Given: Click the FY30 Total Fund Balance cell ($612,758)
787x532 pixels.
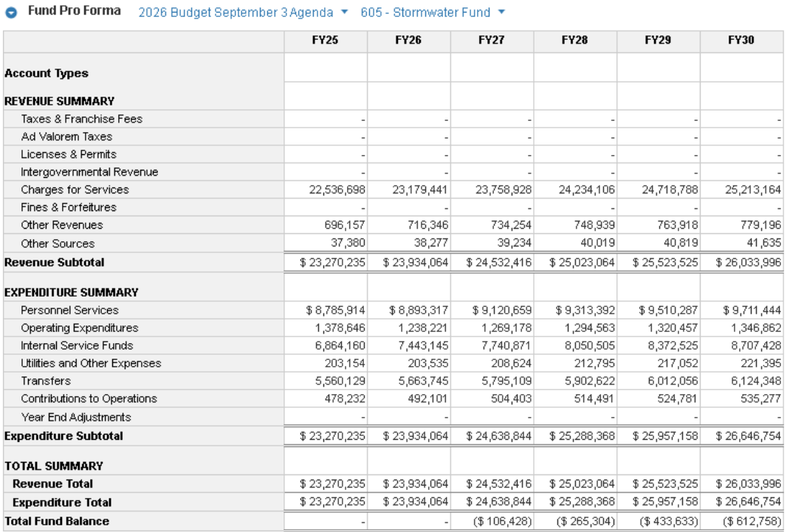Looking at the screenshot, I should coord(750,521).
